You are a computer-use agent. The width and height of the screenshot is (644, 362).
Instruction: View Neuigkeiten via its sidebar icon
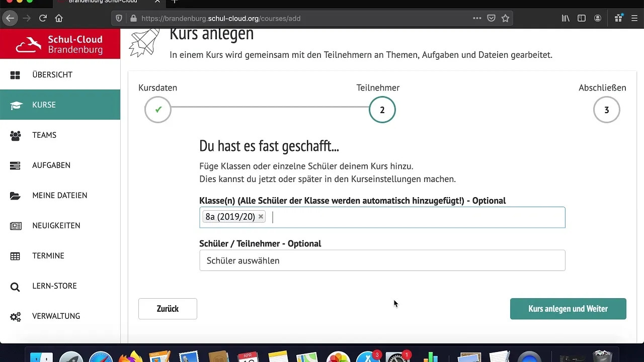16,225
